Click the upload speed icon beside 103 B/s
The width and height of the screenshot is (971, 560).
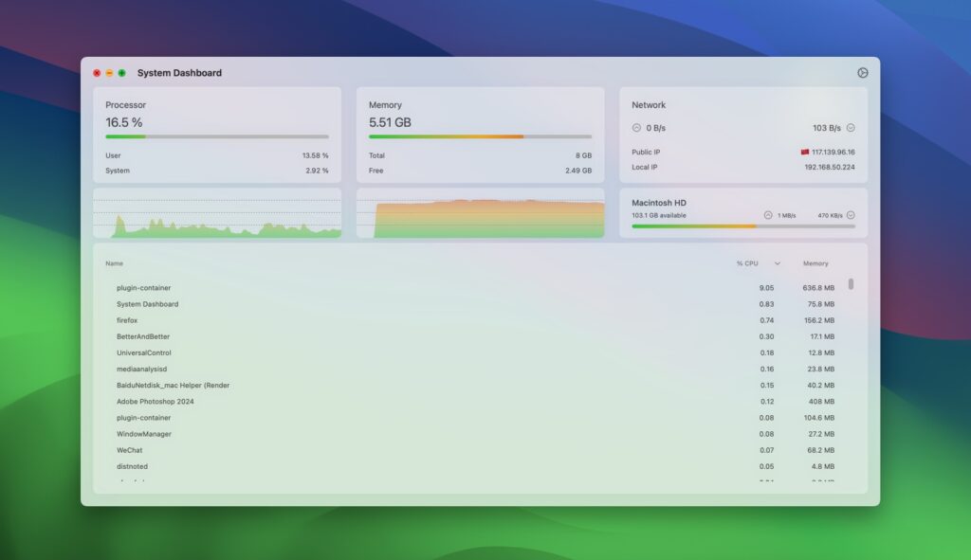pyautogui.click(x=851, y=127)
